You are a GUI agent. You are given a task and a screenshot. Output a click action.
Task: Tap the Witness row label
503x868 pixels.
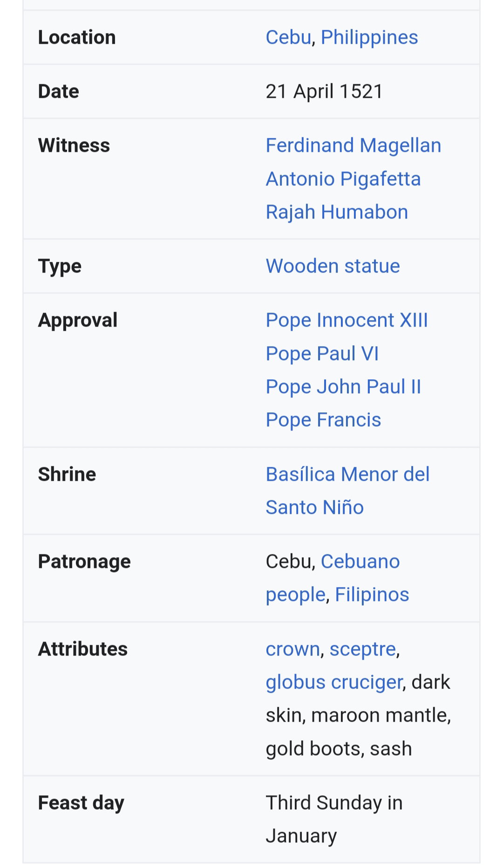(x=74, y=145)
